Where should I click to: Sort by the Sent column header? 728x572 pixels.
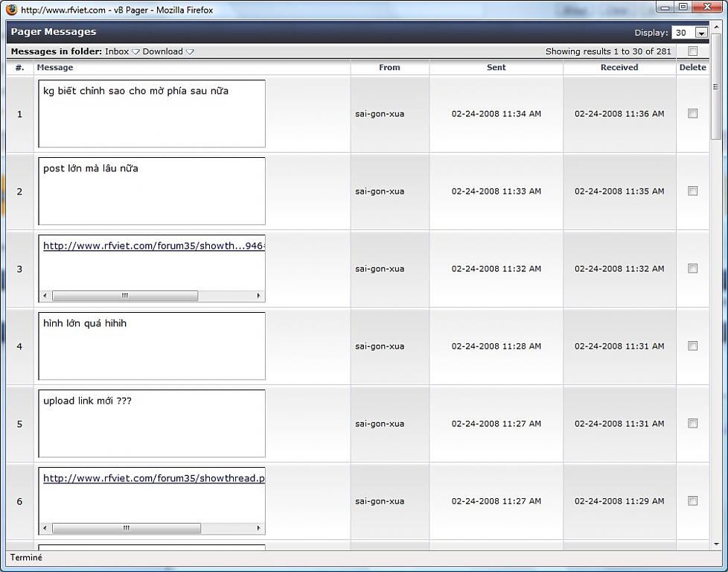(496, 67)
